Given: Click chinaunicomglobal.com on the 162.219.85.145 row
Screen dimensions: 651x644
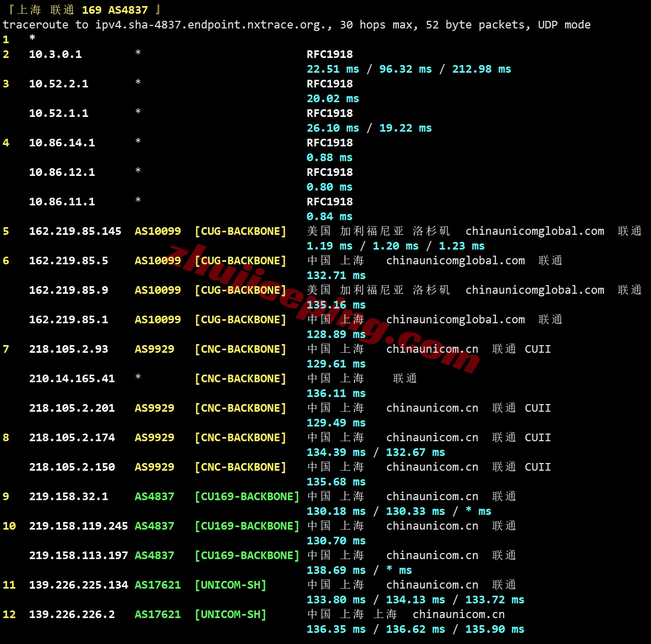Looking at the screenshot, I should 535,231.
